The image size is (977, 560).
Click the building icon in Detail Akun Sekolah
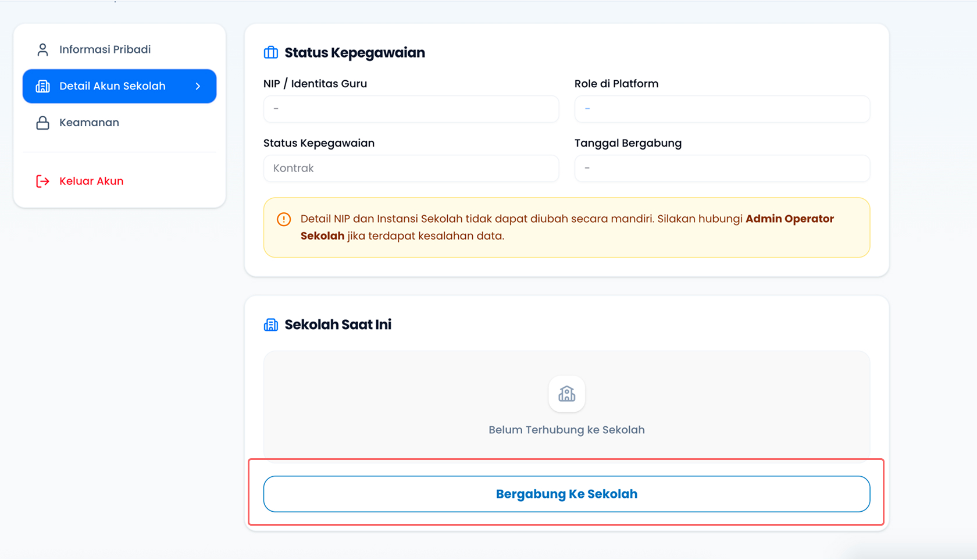[x=42, y=86]
